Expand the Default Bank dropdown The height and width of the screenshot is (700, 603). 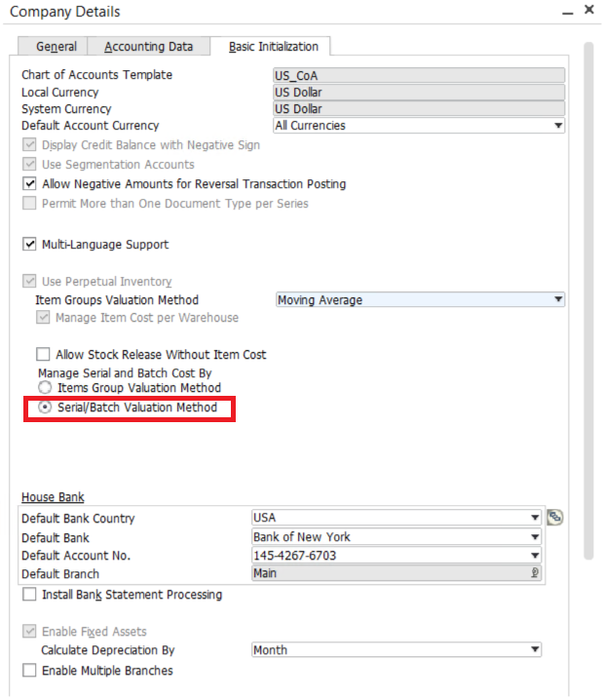click(x=535, y=537)
